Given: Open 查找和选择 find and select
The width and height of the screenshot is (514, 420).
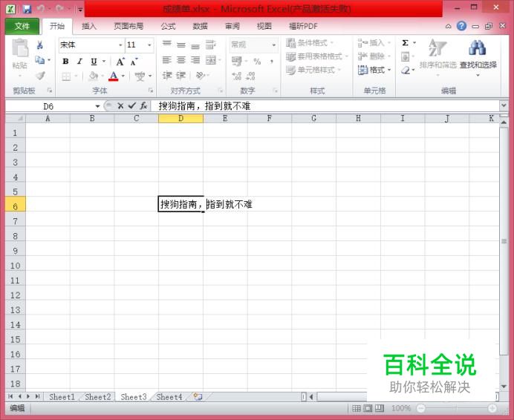Looking at the screenshot, I should click(x=478, y=56).
